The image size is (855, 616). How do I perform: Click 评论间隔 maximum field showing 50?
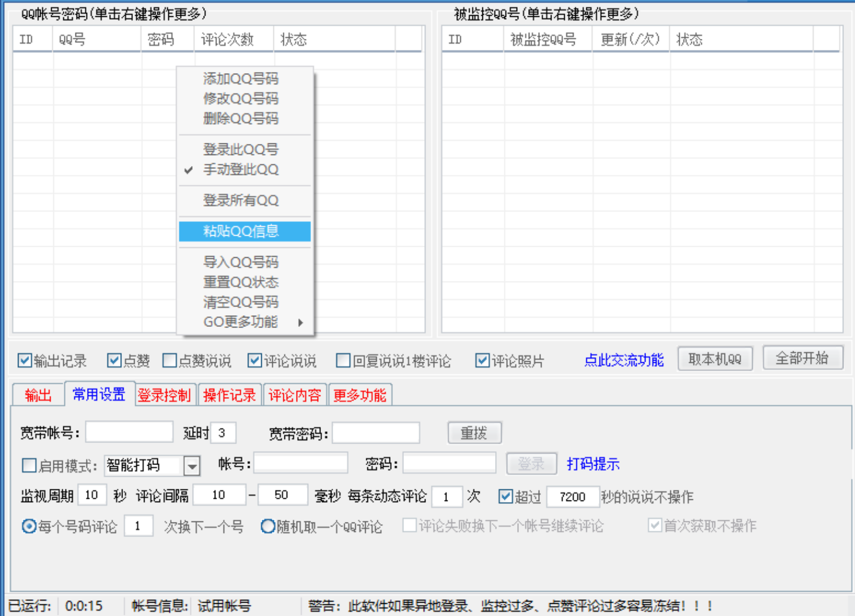[x=283, y=495]
